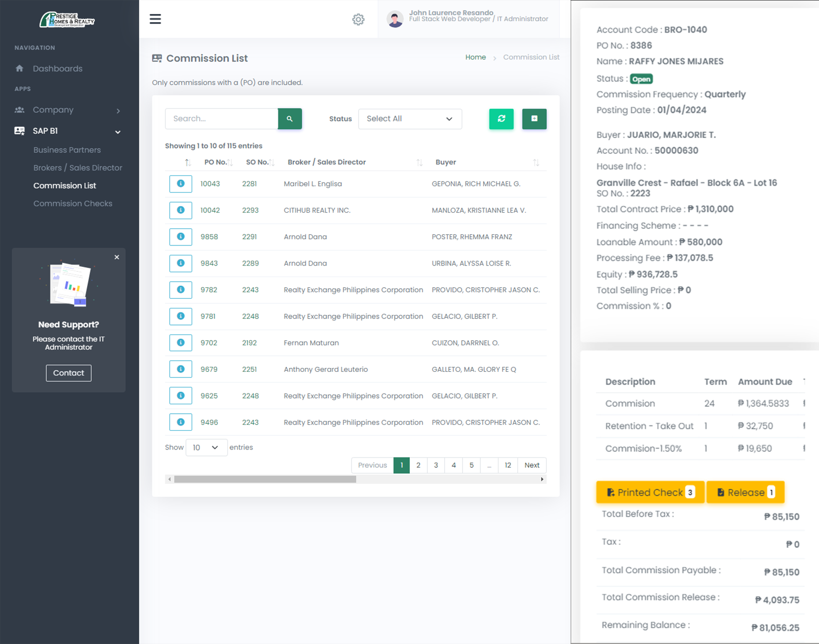Open info icon for PO 9702
The height and width of the screenshot is (644, 819).
[180, 343]
